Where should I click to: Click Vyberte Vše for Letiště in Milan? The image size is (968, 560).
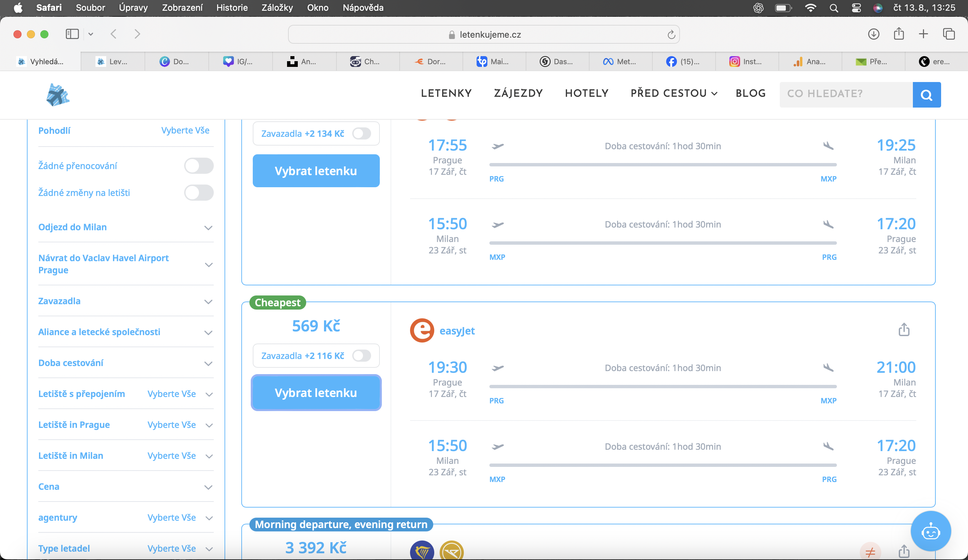171,456
